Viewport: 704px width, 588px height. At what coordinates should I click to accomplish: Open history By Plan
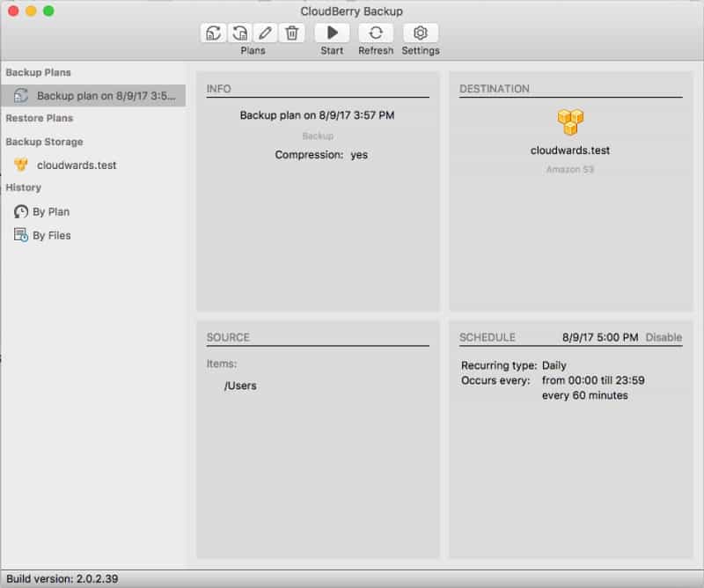[51, 211]
